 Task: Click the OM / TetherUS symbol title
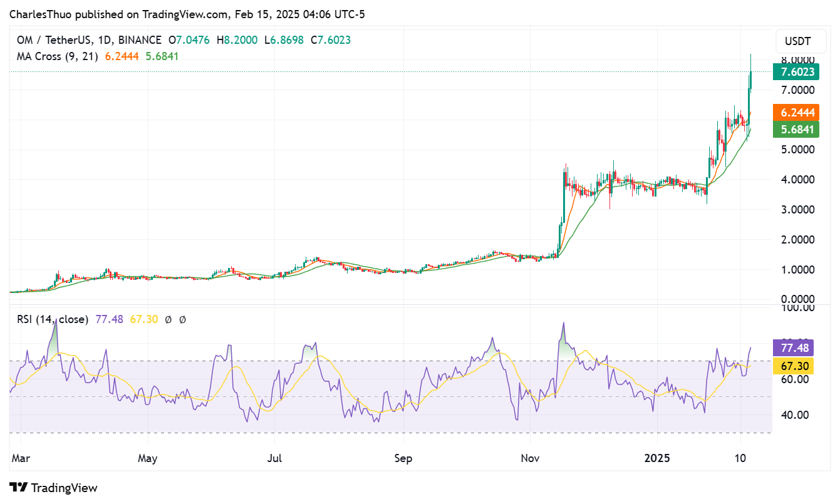pos(58,40)
